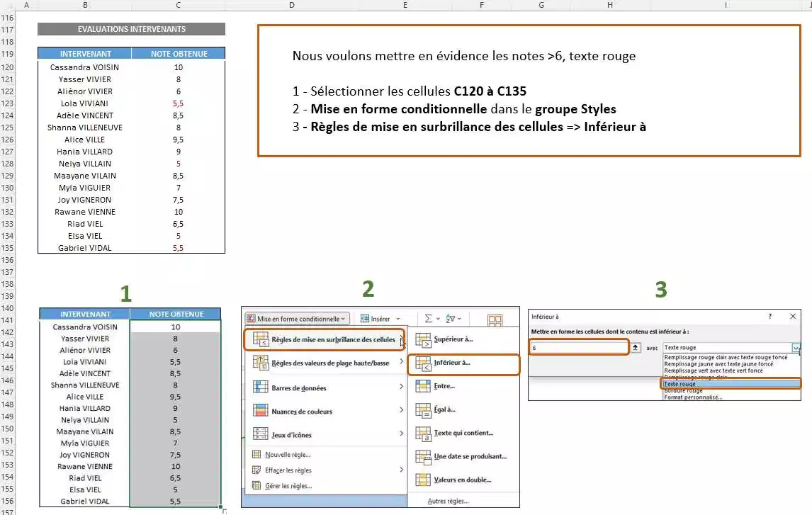812x515 pixels.
Task: Select column C header
Action: tap(178, 5)
